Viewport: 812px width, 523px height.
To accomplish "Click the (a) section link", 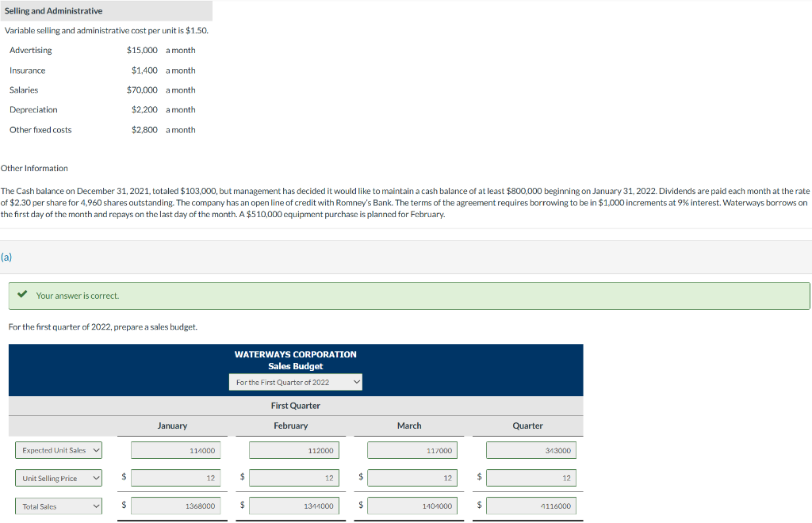I will [6, 257].
